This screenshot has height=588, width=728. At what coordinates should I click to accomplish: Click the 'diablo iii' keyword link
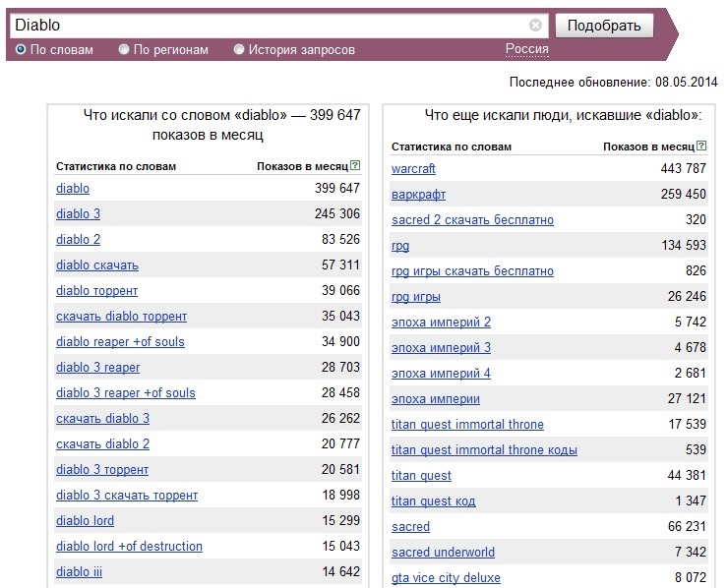[x=79, y=571]
